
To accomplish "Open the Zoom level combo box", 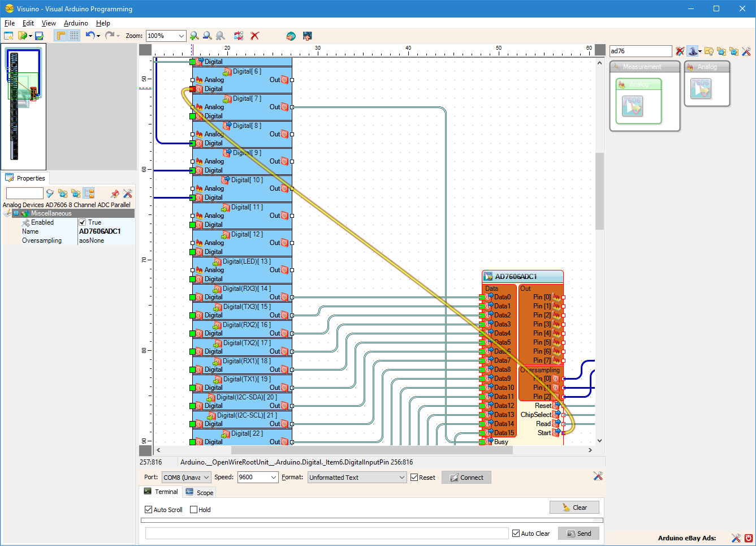I will [x=166, y=36].
